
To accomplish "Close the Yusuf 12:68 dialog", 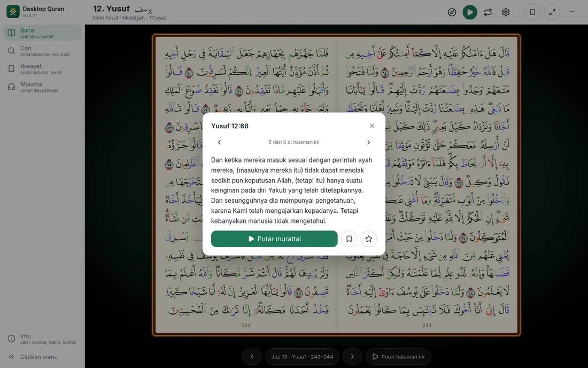I will [x=372, y=126].
